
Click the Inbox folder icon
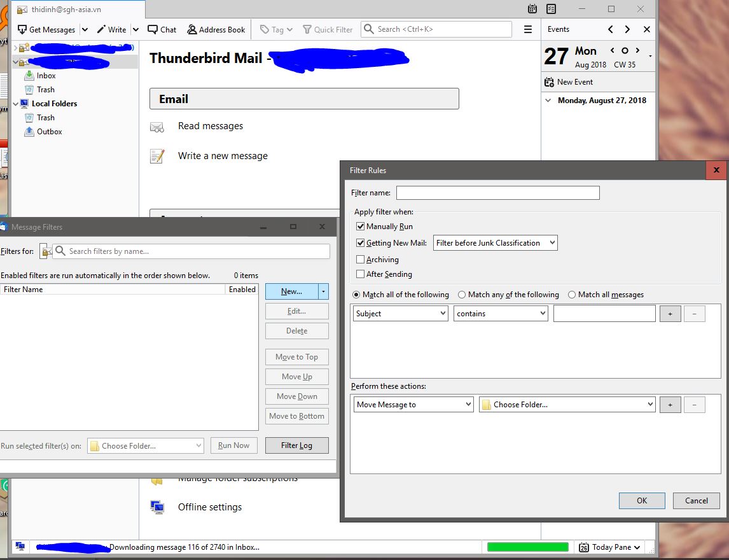(29, 75)
